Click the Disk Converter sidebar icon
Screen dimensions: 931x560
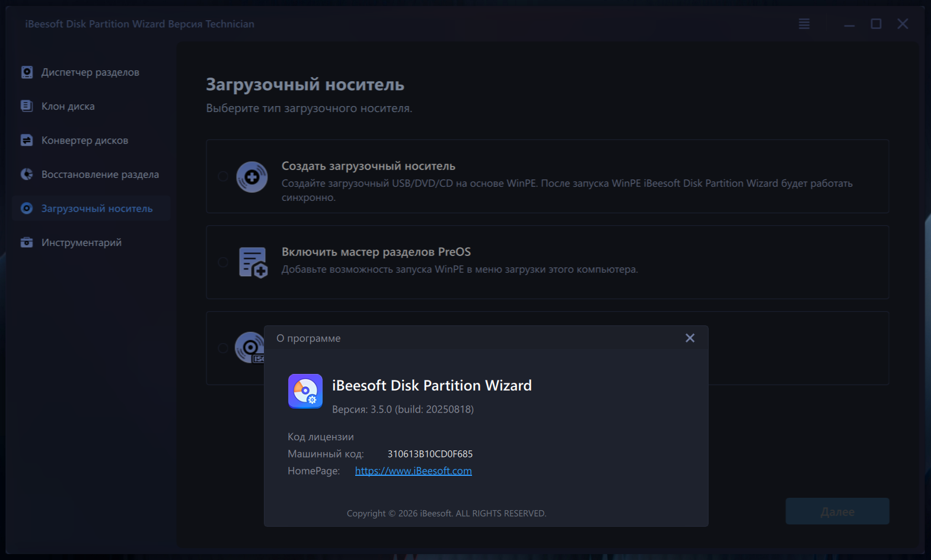coord(27,140)
